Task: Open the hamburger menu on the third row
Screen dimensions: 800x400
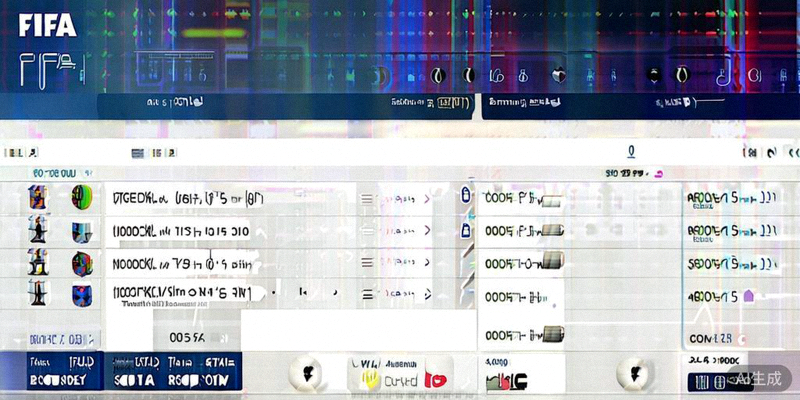Action: click(x=366, y=264)
